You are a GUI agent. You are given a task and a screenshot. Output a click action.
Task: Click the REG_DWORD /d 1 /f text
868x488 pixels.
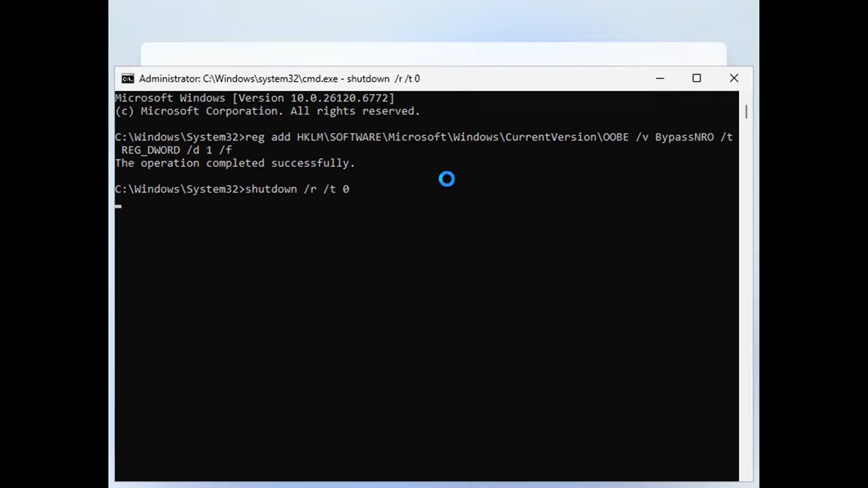[x=176, y=150]
